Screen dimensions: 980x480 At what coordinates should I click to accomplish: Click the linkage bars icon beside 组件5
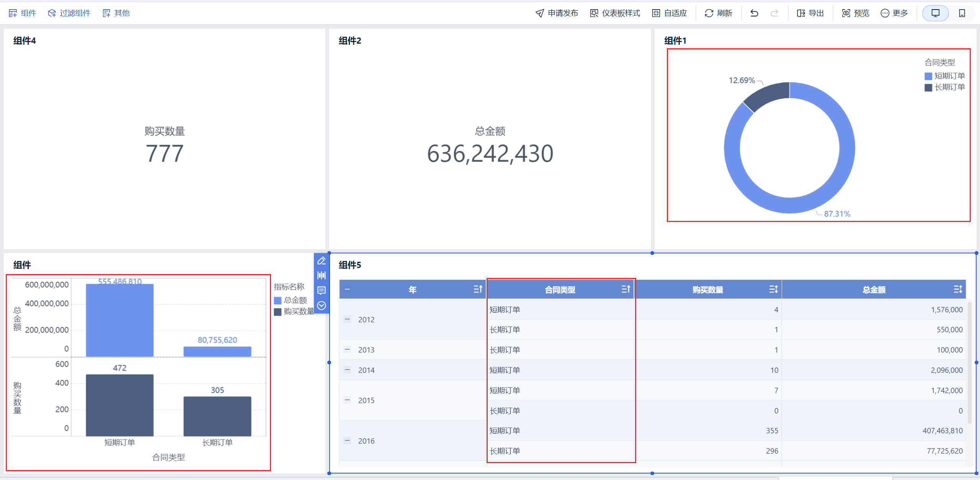point(322,275)
